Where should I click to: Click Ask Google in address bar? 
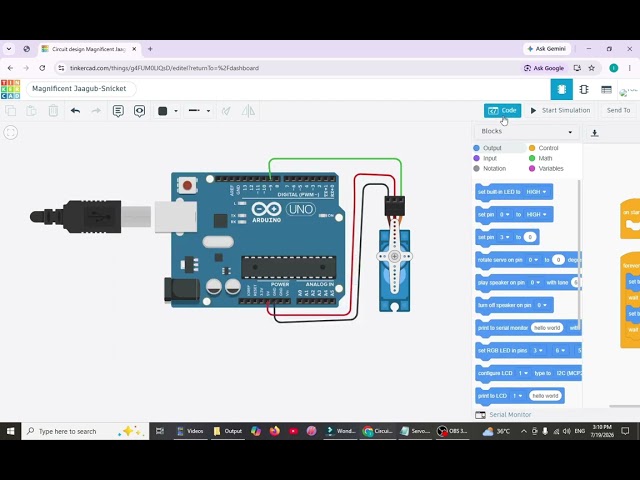coord(544,68)
